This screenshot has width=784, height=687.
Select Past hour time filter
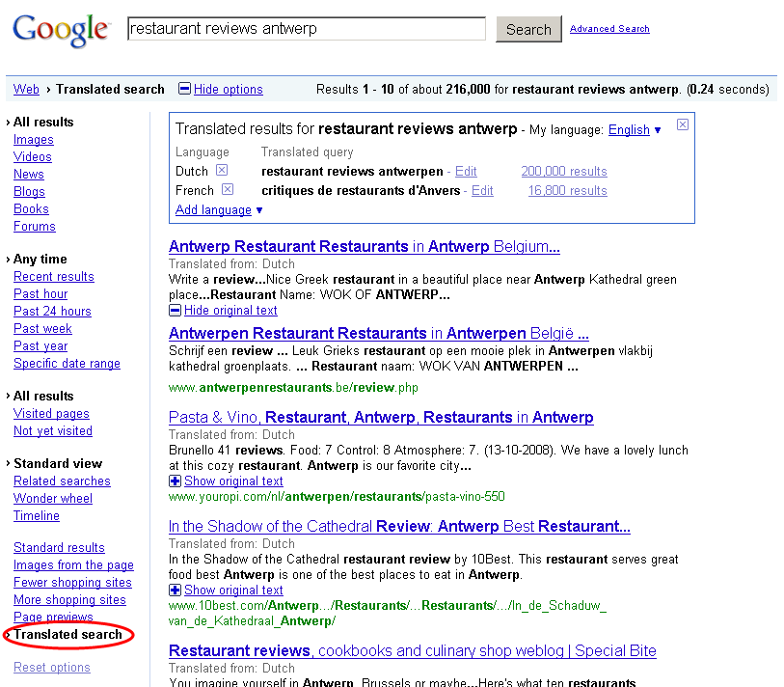(x=41, y=293)
